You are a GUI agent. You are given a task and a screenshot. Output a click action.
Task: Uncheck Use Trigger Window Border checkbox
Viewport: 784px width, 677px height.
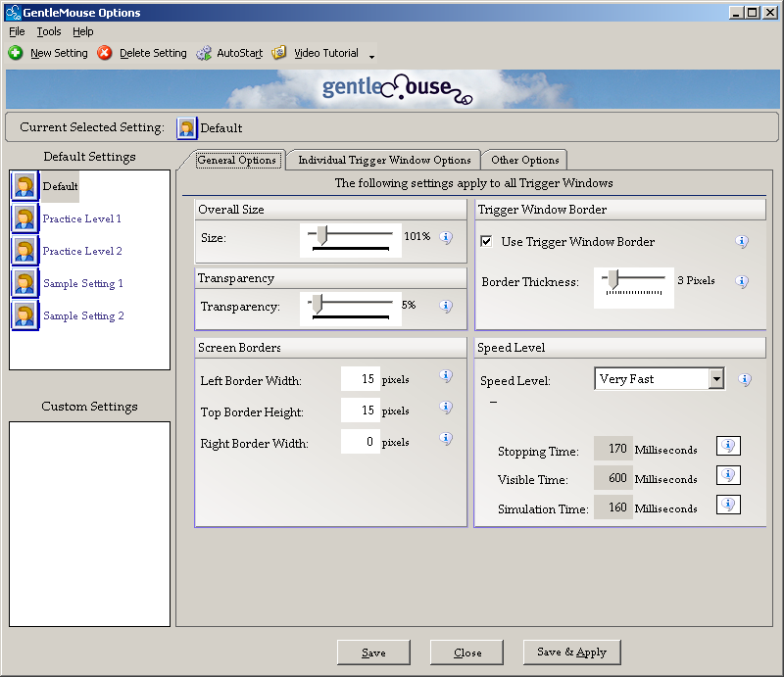click(486, 241)
